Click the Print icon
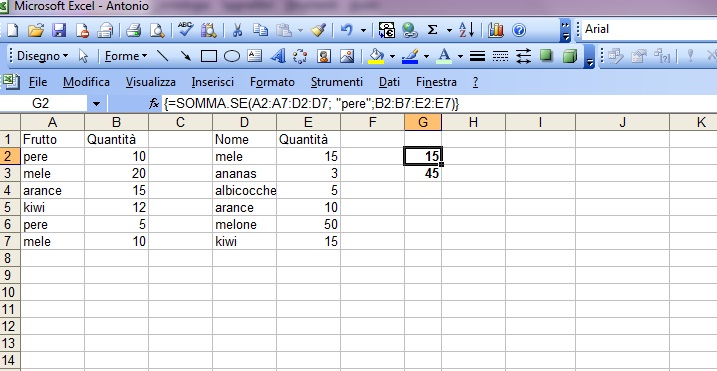Viewport: 717px width, 371px height. click(x=105, y=30)
